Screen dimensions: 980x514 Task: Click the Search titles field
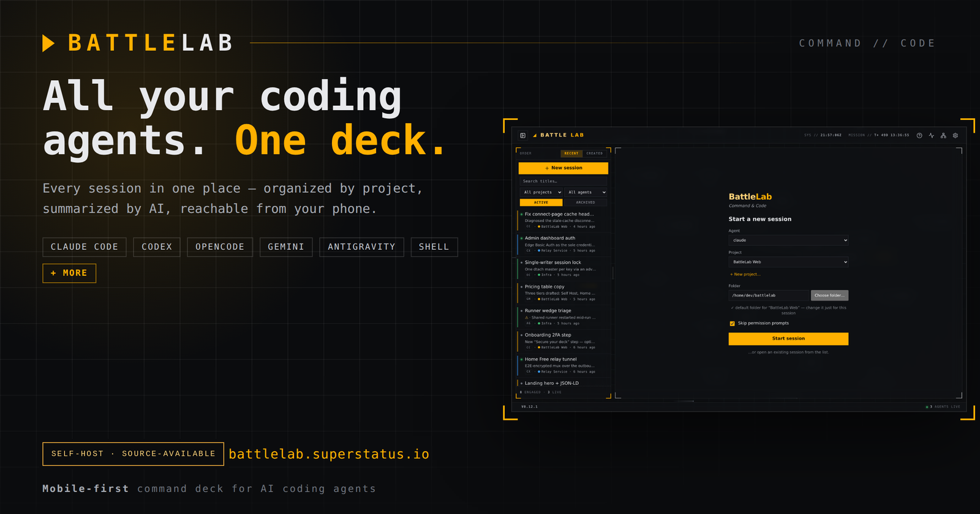[x=563, y=181]
